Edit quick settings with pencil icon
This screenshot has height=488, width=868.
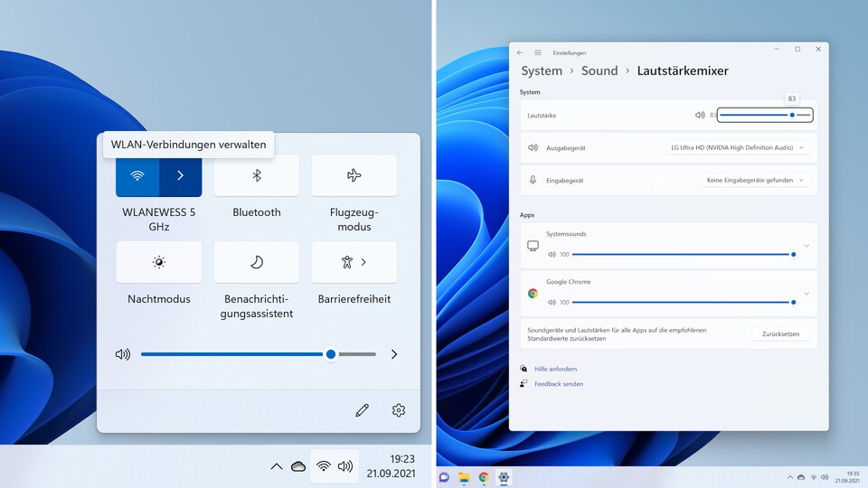(362, 410)
